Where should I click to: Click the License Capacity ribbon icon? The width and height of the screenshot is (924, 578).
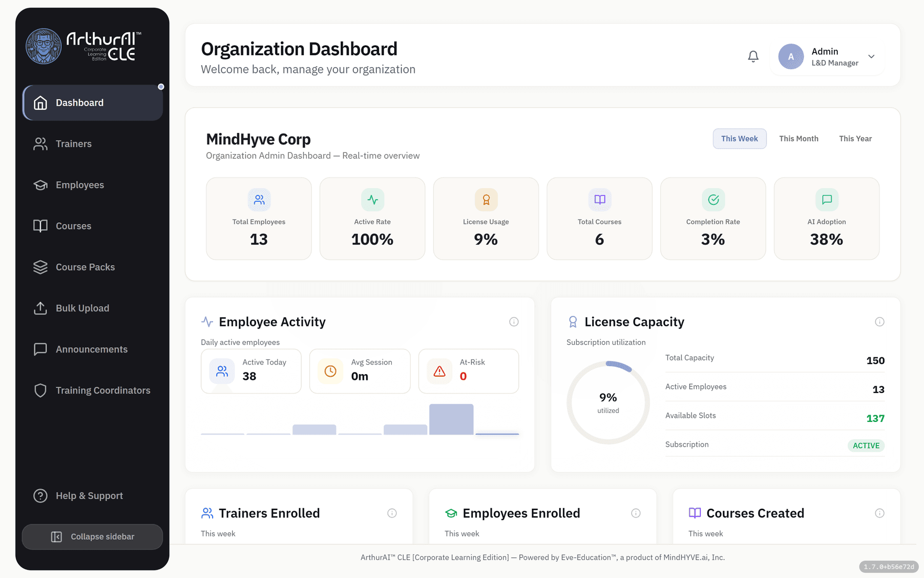[573, 322]
